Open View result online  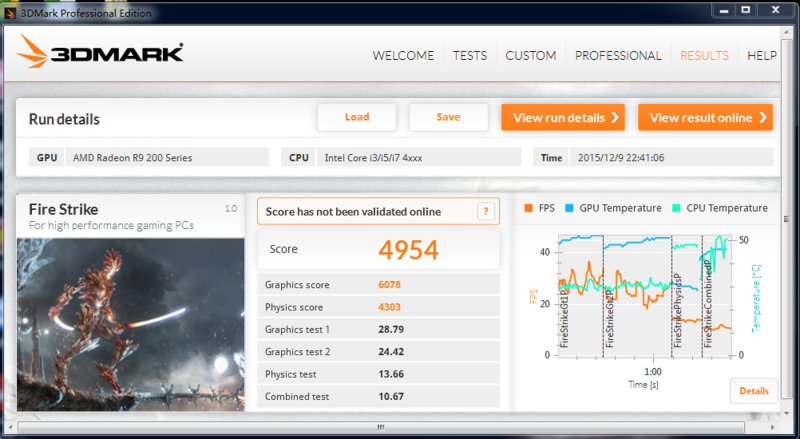point(706,117)
